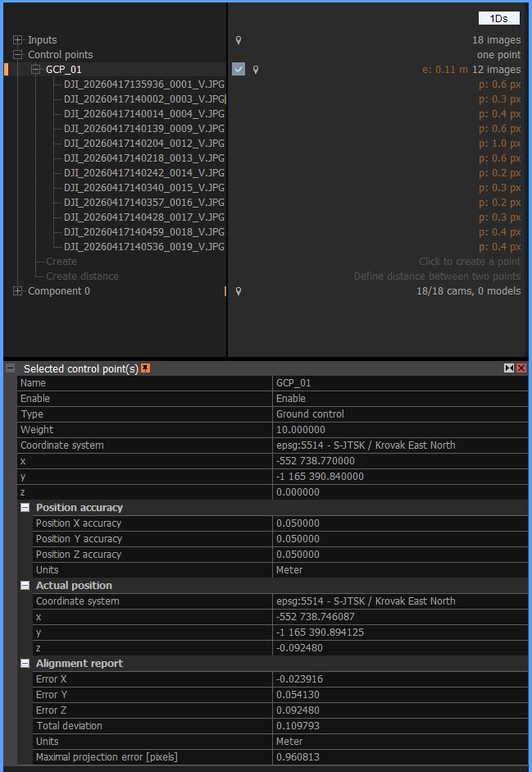Select image DJI_20260417140428_0017_V.JPG
The image size is (532, 772).
(144, 217)
